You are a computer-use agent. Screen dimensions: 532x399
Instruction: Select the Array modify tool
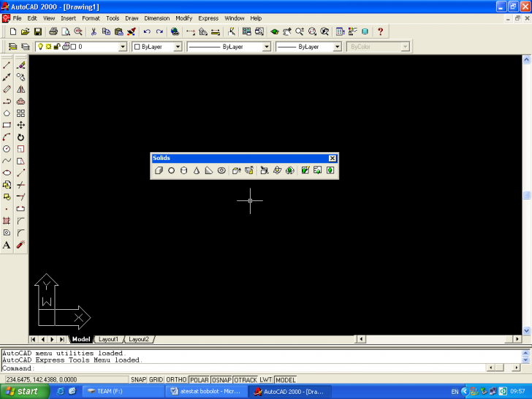click(20, 113)
